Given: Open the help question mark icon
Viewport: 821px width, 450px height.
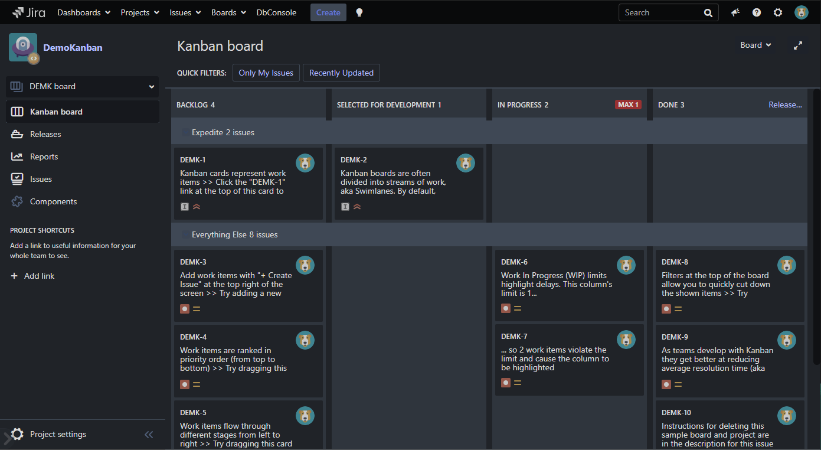Looking at the screenshot, I should (x=757, y=13).
